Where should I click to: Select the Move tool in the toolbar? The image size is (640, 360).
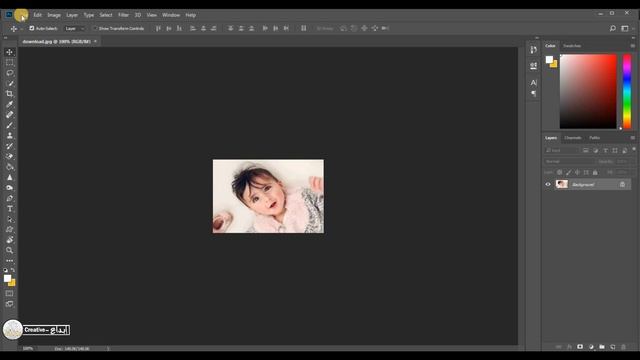click(x=9, y=52)
